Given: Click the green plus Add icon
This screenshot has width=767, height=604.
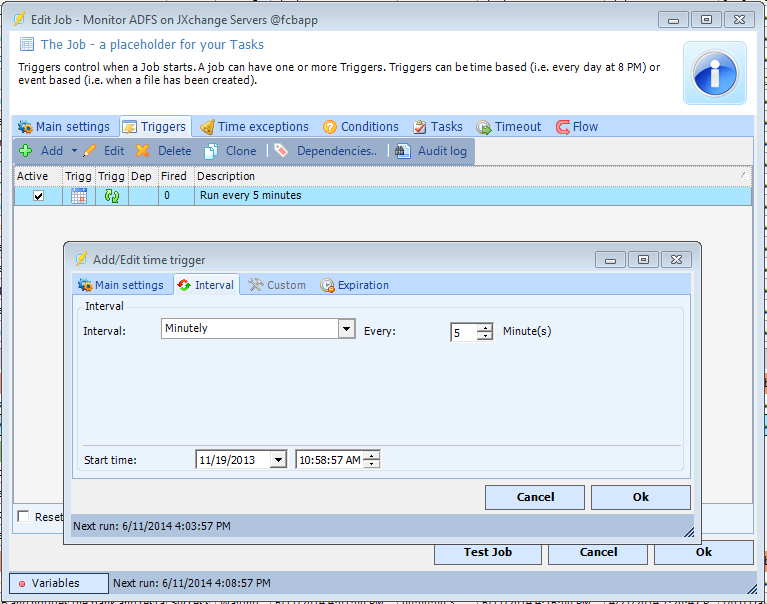Looking at the screenshot, I should pyautogui.click(x=26, y=151).
